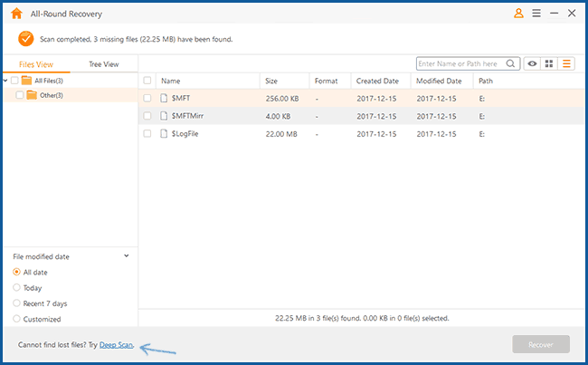Screen dimensions: 588x365
Task: Check the $MFTMirr file checkbox
Action: point(147,116)
